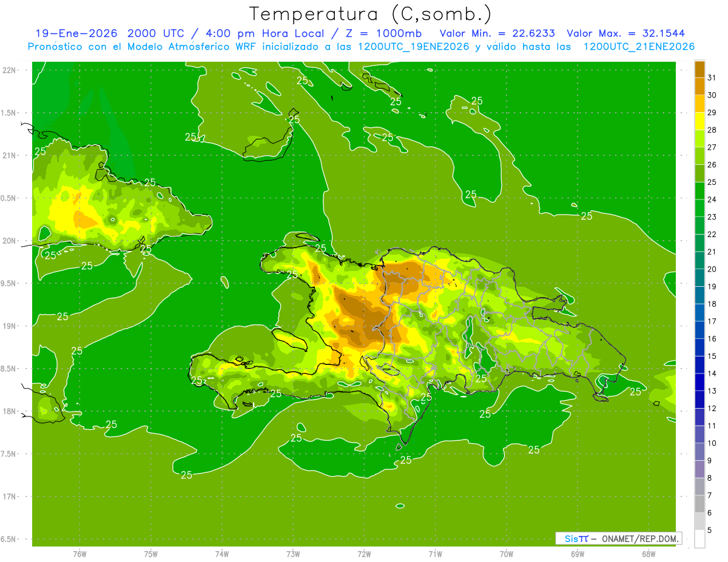Click the light green swatch between 26 and 27

click(x=699, y=156)
